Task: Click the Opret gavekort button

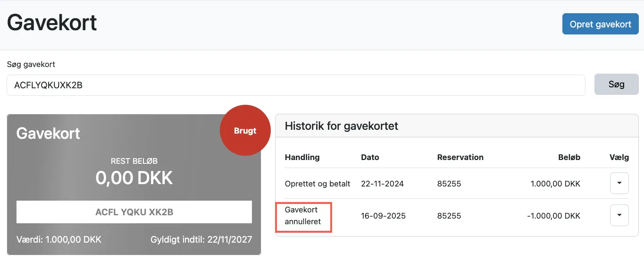Action: 600,24
